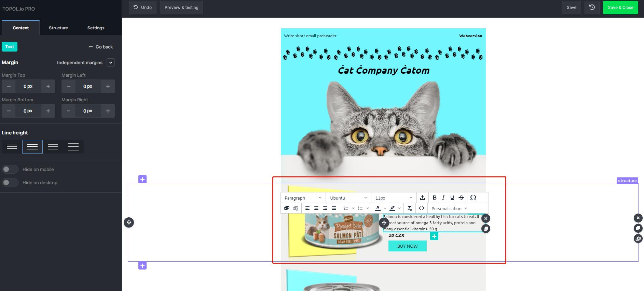
Task: Expand the Ubuntu font family dropdown
Action: (x=348, y=198)
